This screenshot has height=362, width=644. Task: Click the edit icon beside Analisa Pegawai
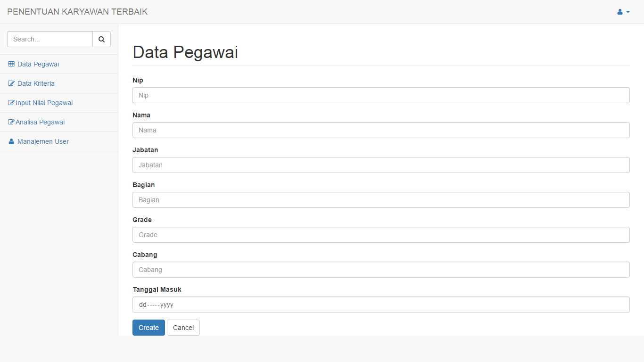[11, 122]
